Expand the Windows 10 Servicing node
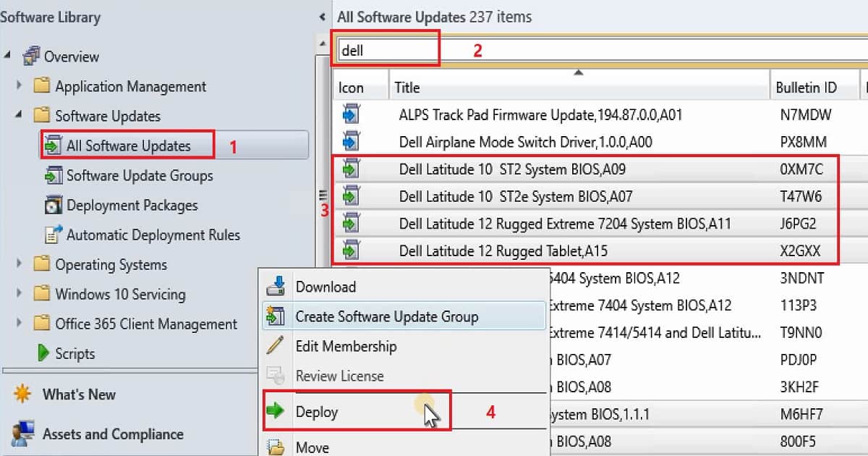 20,294
